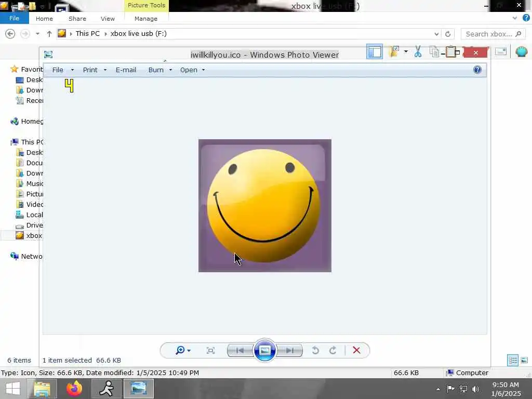This screenshot has width=532, height=399.
Task: Open the volume speaker tray icon
Action: coord(476,389)
